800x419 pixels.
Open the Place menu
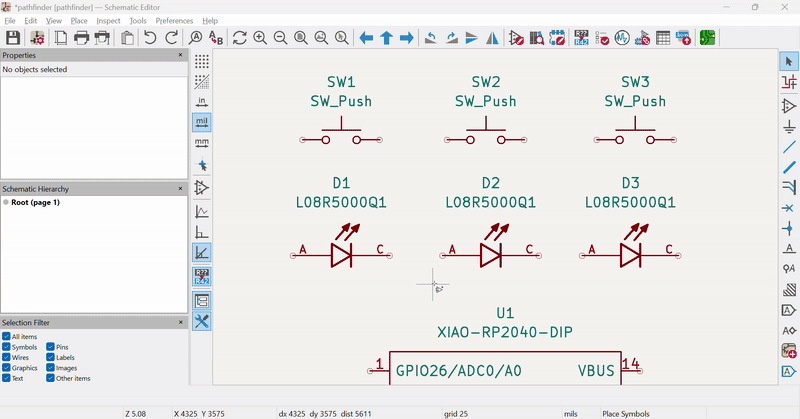point(79,20)
